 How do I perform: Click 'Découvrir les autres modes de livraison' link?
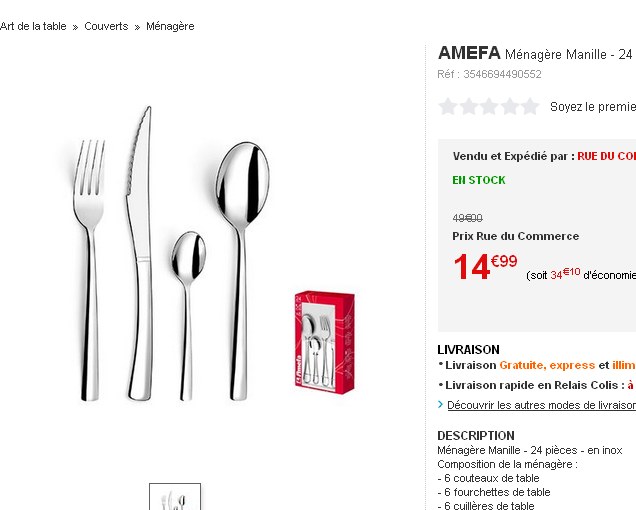click(541, 405)
